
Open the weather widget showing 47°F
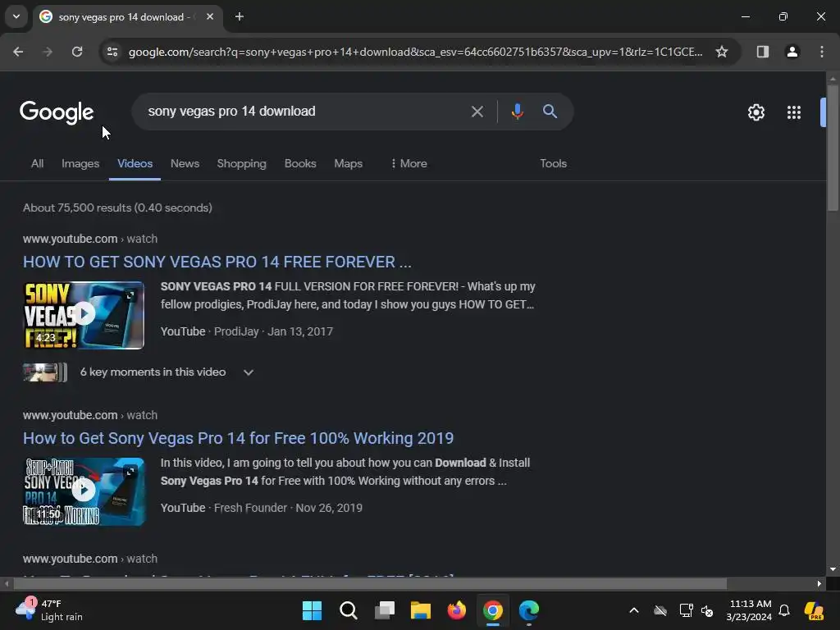(49, 610)
